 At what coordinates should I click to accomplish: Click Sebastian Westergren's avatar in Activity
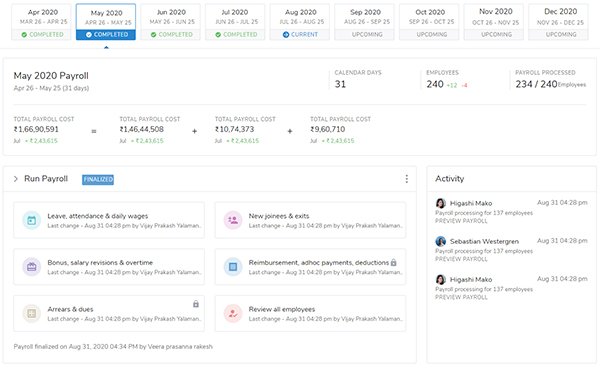(x=441, y=241)
